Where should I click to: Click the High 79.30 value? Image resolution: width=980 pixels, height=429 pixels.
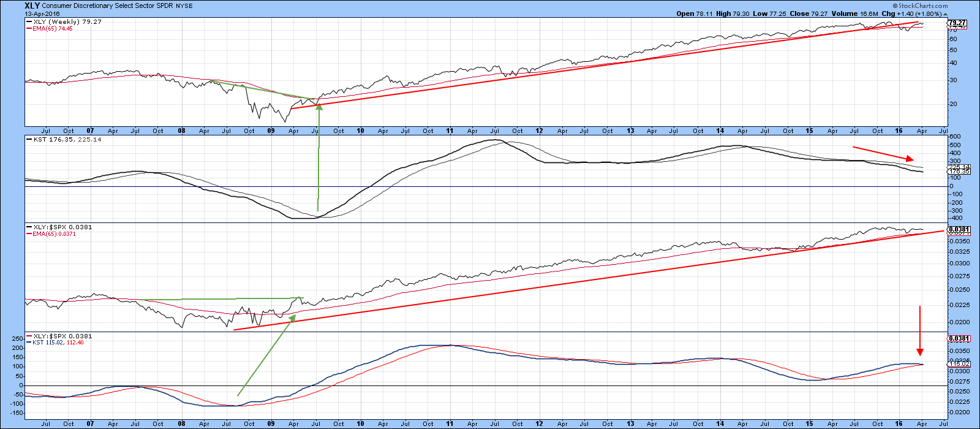pyautogui.click(x=733, y=13)
